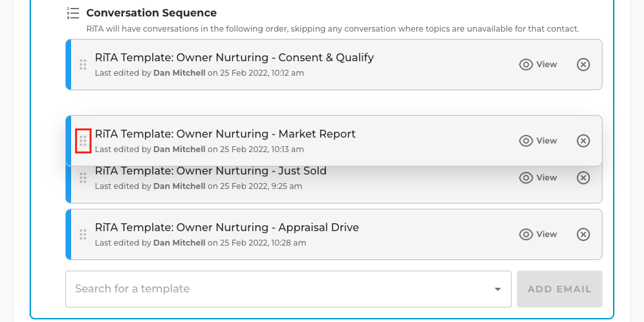Viewport: 644px width, 322px height.
Task: Remove Market Report template from sequence
Action: click(x=583, y=141)
